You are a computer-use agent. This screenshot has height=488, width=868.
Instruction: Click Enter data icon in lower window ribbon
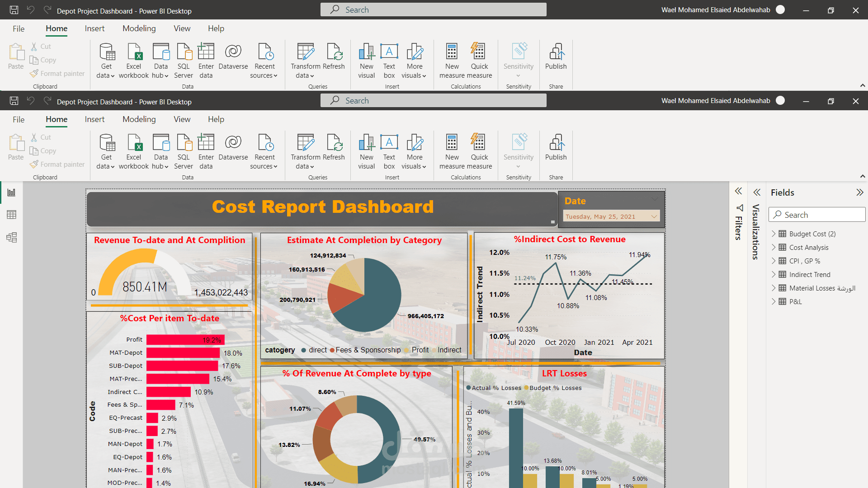tap(206, 142)
